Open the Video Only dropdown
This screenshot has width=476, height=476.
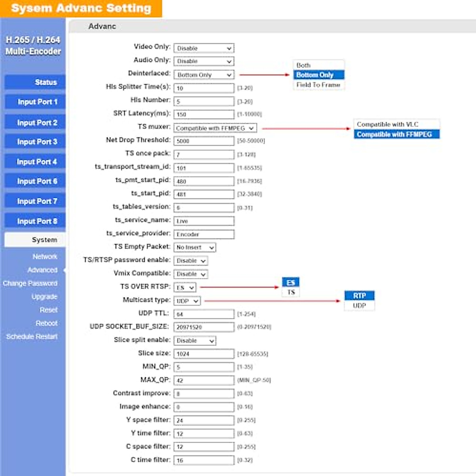click(204, 48)
